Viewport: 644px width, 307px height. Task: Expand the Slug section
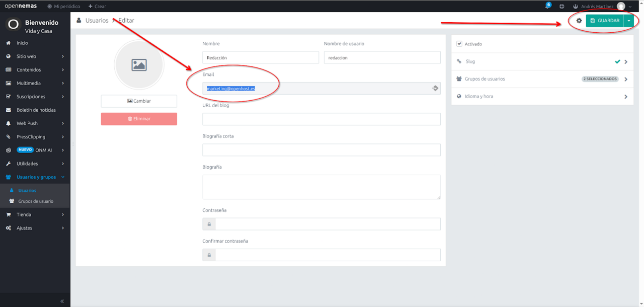pyautogui.click(x=542, y=61)
